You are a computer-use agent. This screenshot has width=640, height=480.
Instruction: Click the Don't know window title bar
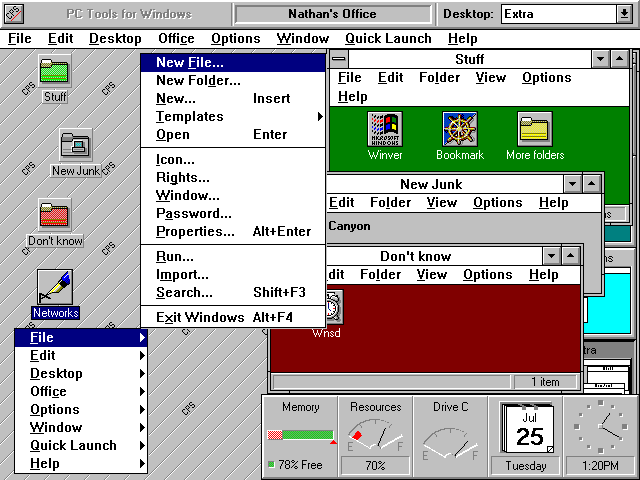click(434, 256)
